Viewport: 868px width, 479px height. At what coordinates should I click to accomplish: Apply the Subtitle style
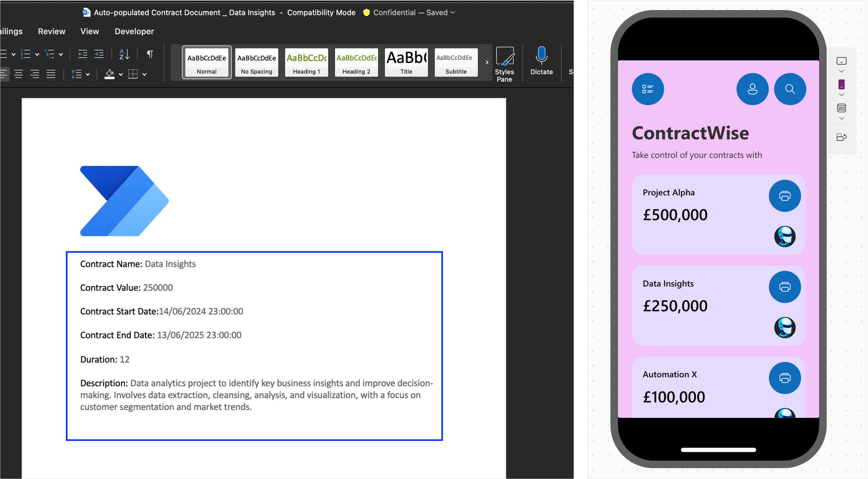pos(456,62)
